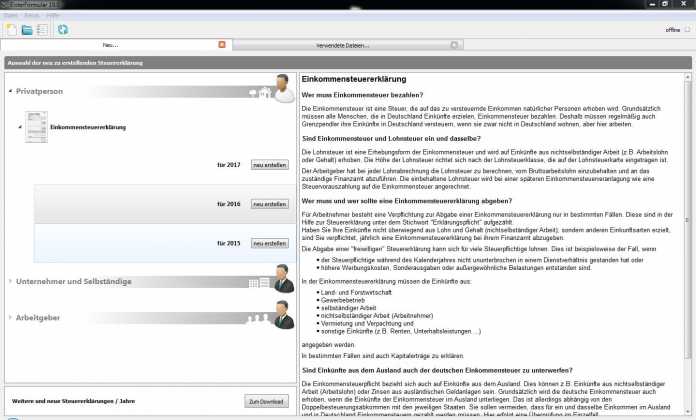
Task: Toggle the offline checkbox
Action: pyautogui.click(x=686, y=30)
